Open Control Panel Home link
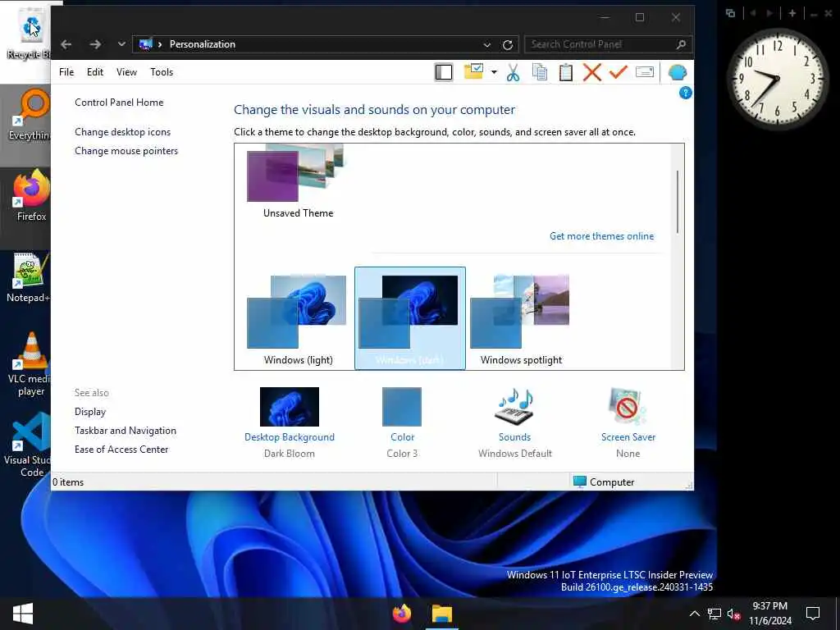The width and height of the screenshot is (840, 630). click(x=119, y=103)
